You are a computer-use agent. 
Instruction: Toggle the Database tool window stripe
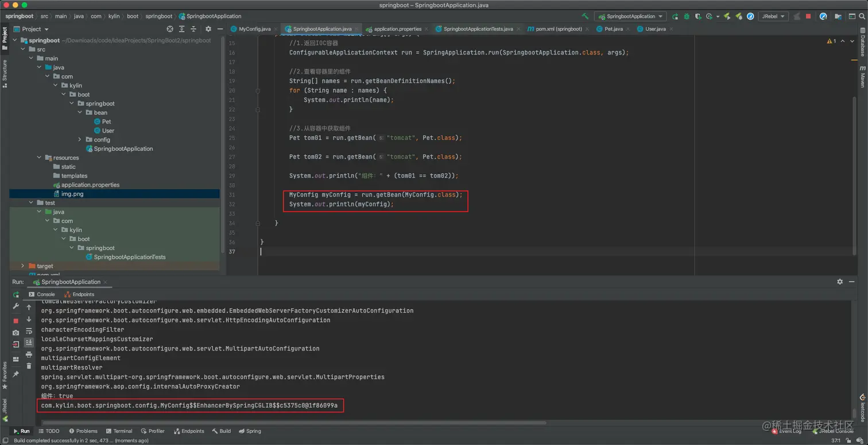pyautogui.click(x=862, y=43)
